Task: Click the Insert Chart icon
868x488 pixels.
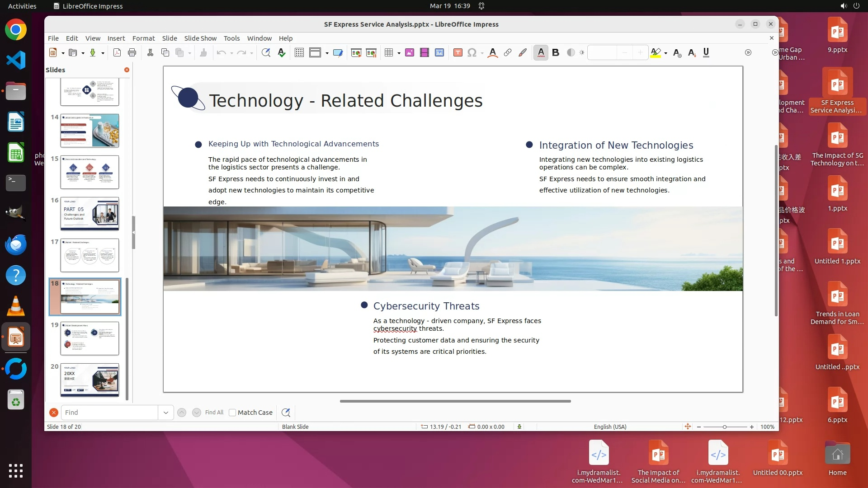Action: tap(439, 53)
